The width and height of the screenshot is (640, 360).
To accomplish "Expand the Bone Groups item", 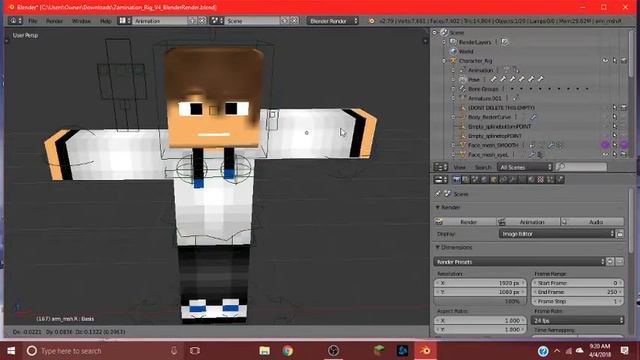I will [x=453, y=89].
